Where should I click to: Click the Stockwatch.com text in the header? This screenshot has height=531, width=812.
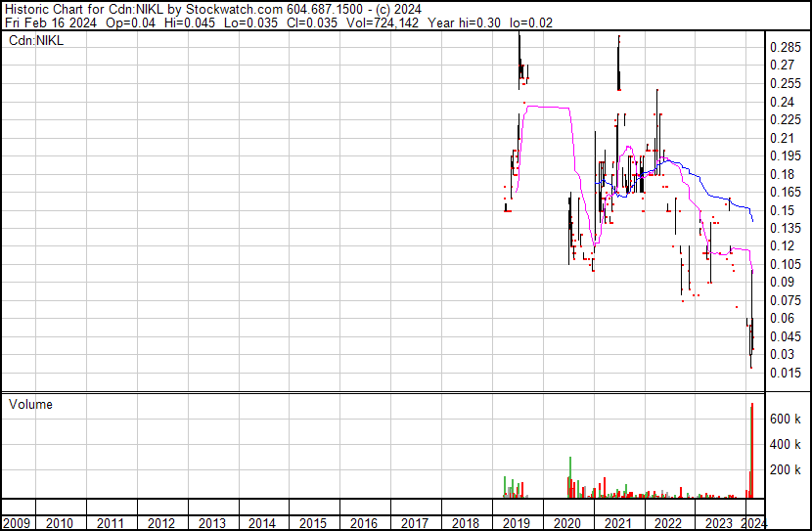(229, 8)
